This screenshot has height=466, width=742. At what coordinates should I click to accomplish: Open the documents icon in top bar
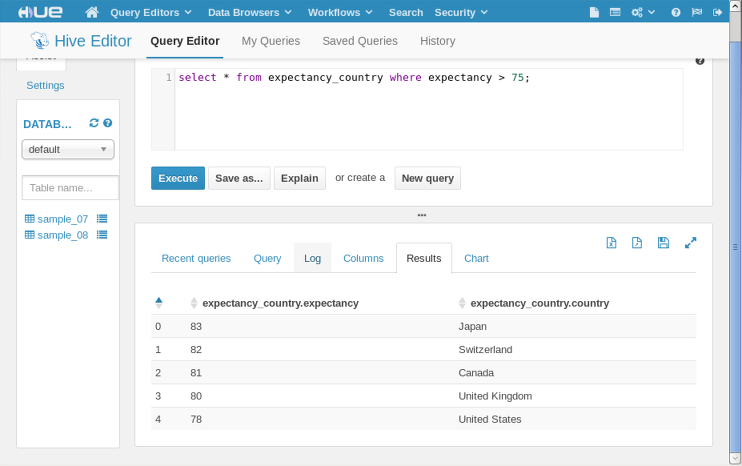tap(594, 12)
